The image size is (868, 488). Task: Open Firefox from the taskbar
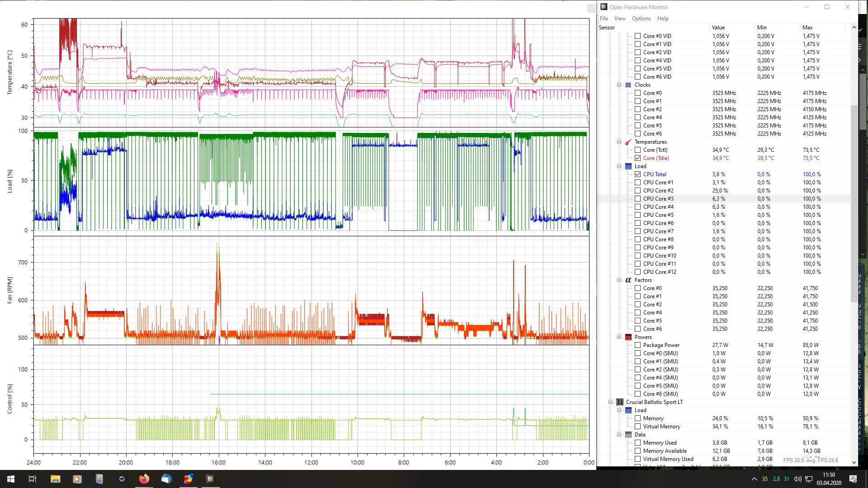click(x=144, y=479)
